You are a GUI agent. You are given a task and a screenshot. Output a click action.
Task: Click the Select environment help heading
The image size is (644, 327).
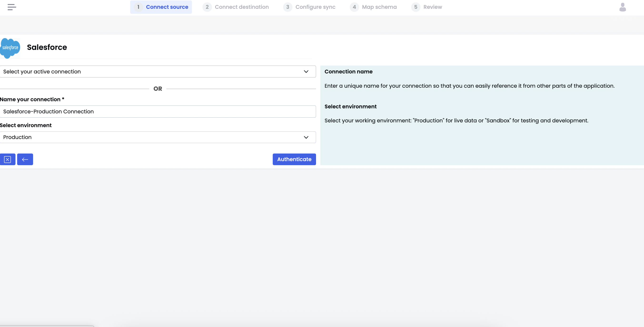point(351,107)
